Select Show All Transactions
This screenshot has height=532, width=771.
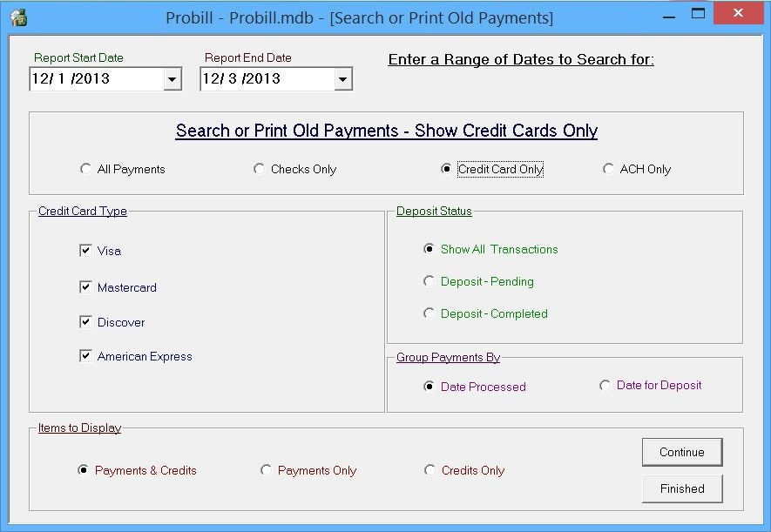point(429,249)
